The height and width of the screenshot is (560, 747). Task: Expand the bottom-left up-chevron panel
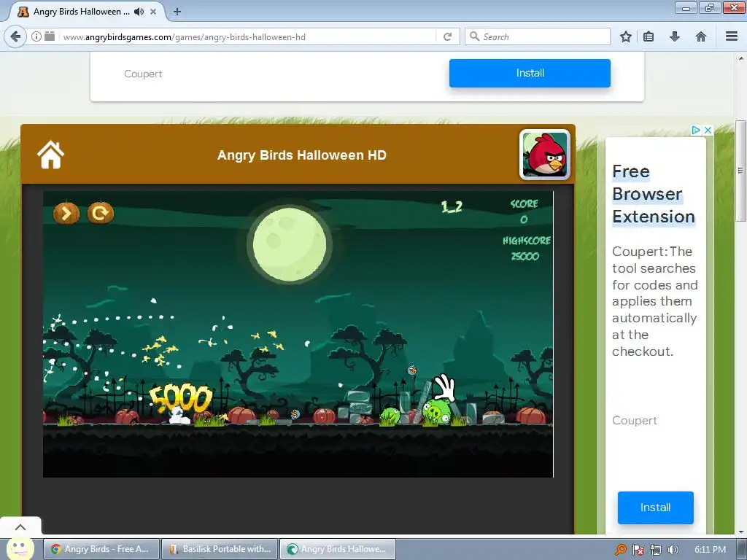[20, 526]
